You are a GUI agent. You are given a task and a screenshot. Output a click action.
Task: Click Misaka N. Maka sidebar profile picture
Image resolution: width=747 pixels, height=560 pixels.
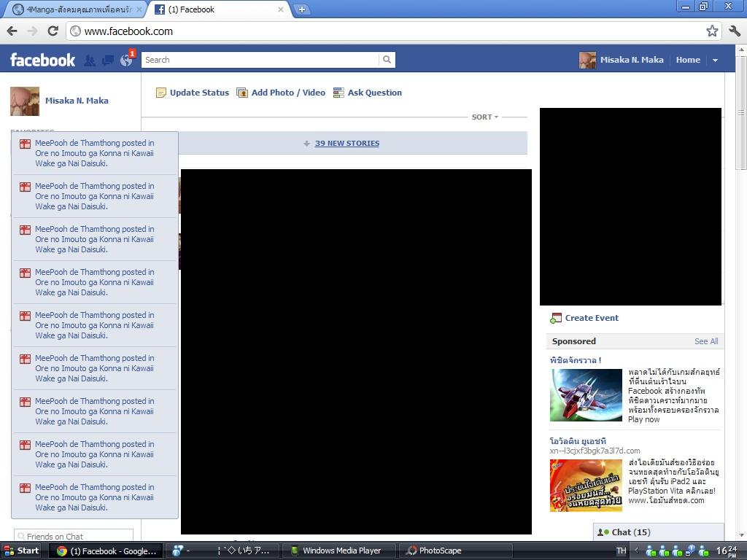25,101
